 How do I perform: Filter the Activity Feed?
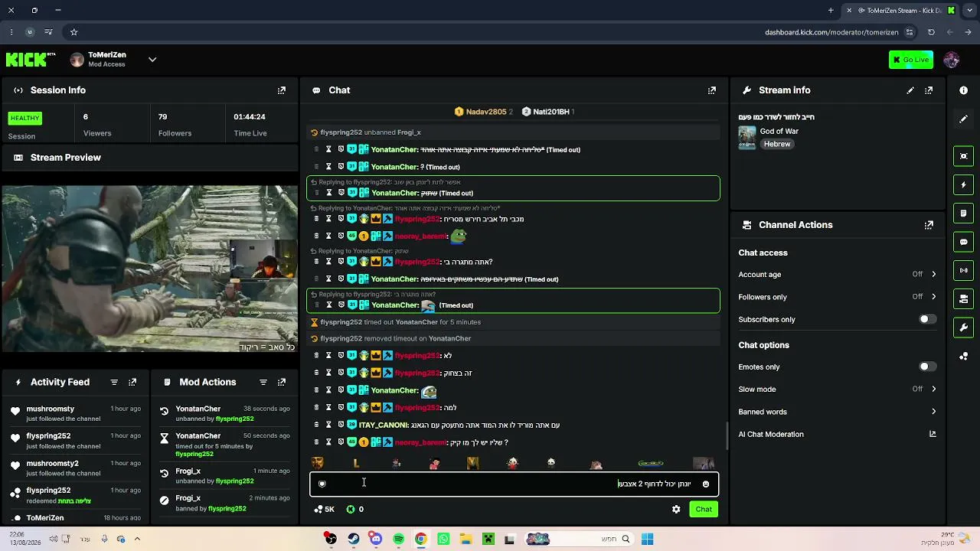coord(114,382)
